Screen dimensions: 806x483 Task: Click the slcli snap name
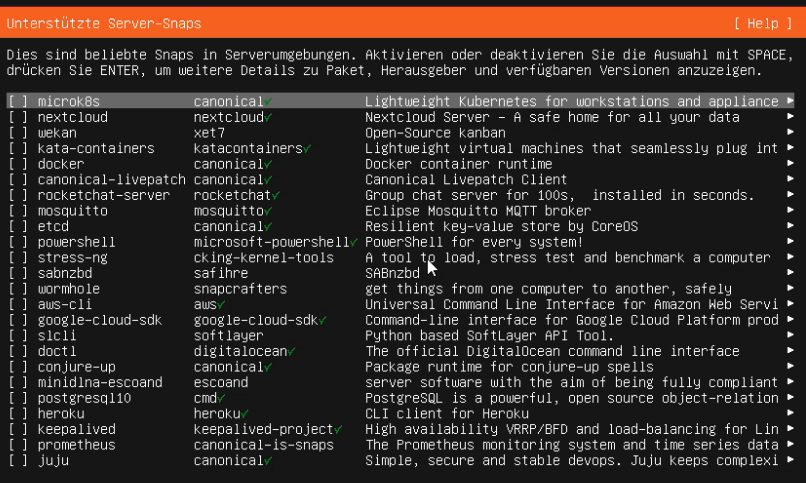[x=57, y=336]
